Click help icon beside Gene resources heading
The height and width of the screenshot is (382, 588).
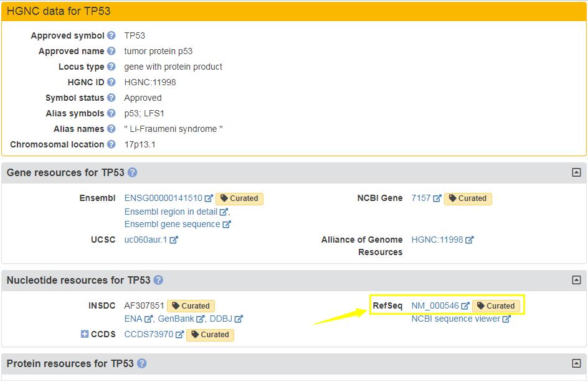pos(132,172)
